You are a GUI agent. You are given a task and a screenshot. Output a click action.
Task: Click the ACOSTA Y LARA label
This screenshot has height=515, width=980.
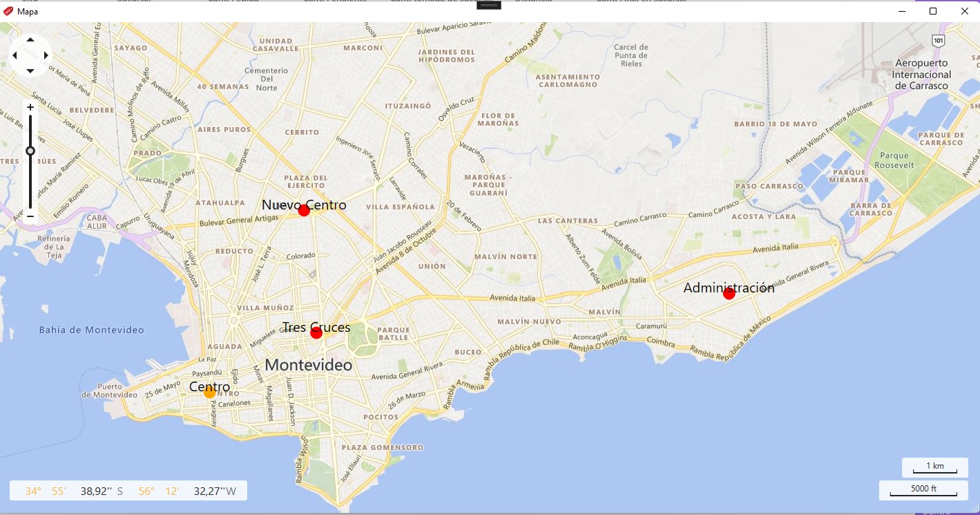[x=764, y=216]
